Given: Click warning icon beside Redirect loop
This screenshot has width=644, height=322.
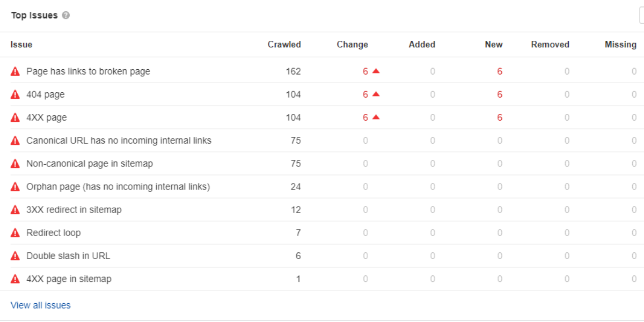Looking at the screenshot, I should coord(15,233).
